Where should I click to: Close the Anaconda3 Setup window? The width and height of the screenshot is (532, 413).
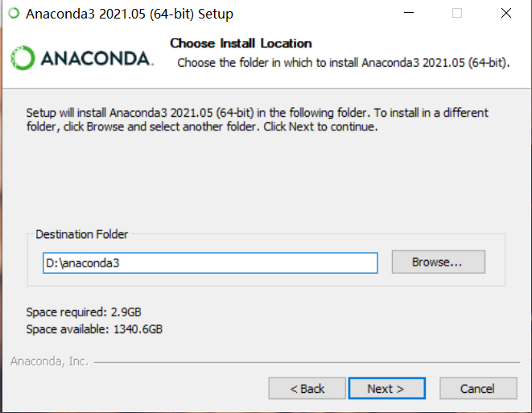pyautogui.click(x=505, y=14)
